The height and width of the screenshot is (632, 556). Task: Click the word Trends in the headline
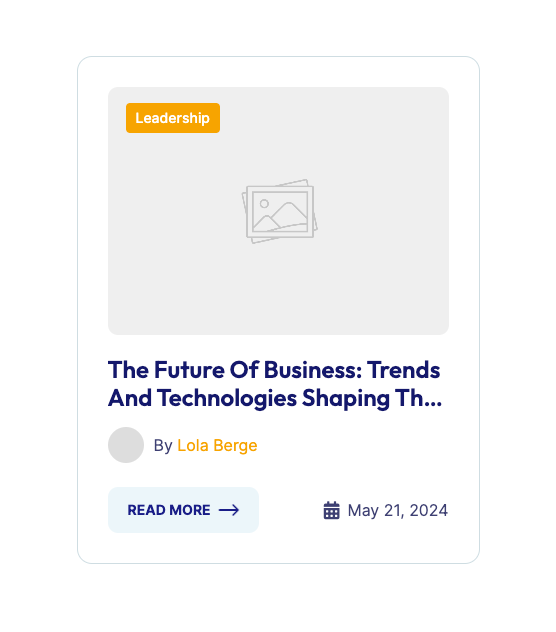click(404, 370)
